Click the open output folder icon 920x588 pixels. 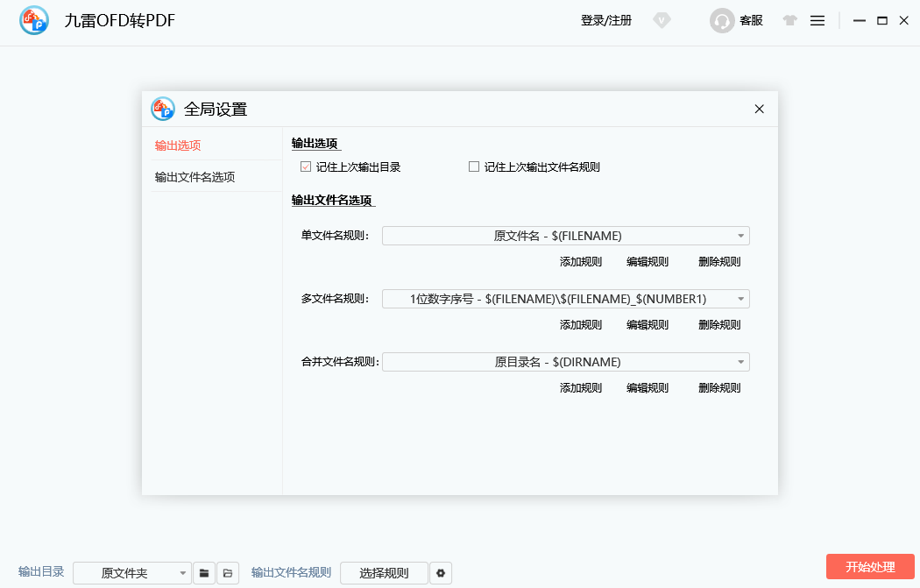[x=227, y=572]
